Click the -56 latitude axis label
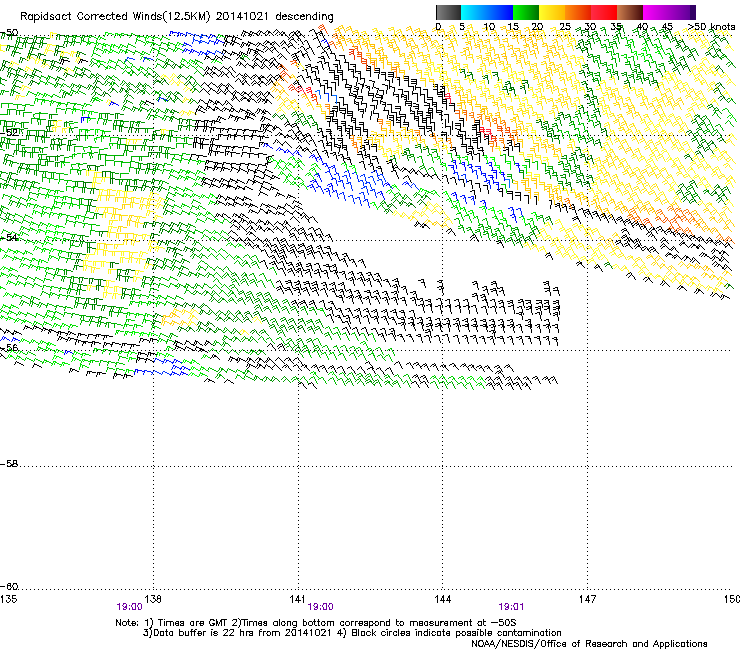The height and width of the screenshot is (650, 740). tap(9, 348)
